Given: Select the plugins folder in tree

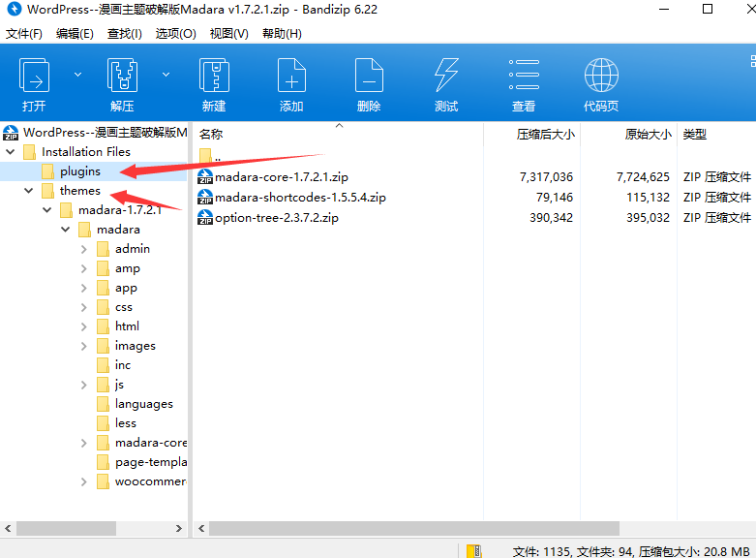Looking at the screenshot, I should click(79, 171).
